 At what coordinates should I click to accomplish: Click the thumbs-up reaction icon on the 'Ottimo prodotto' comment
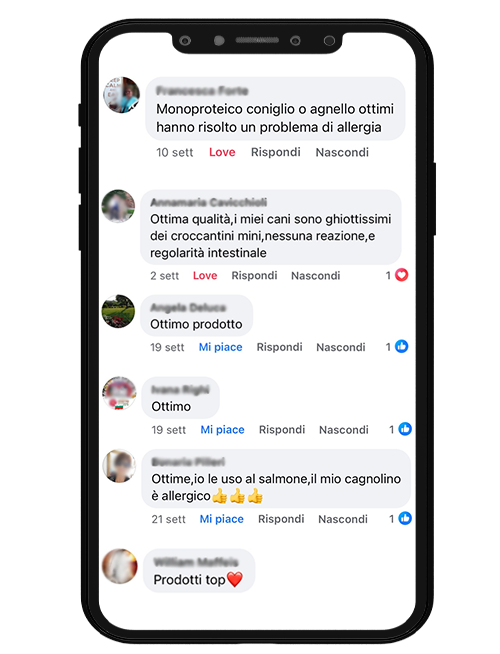pyautogui.click(x=401, y=346)
